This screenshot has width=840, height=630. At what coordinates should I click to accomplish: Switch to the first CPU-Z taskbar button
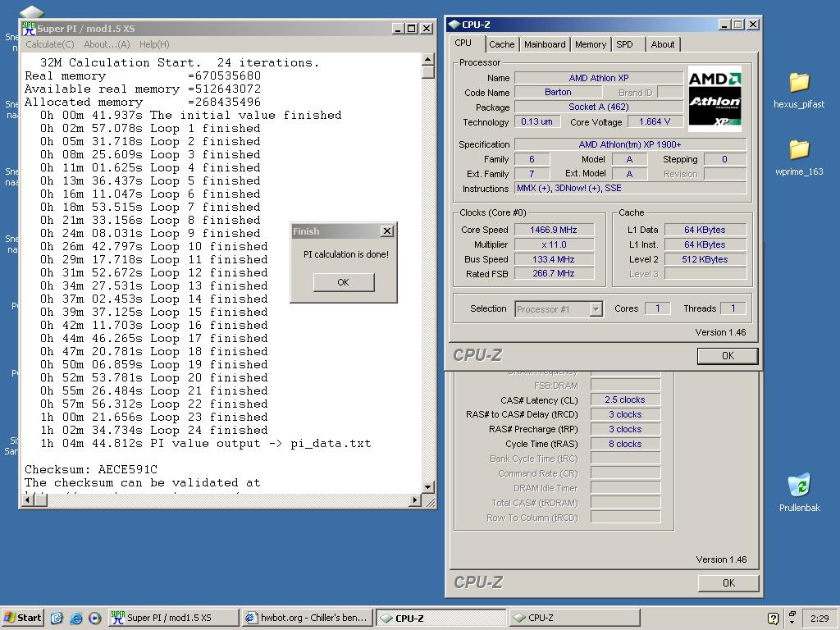[441, 618]
